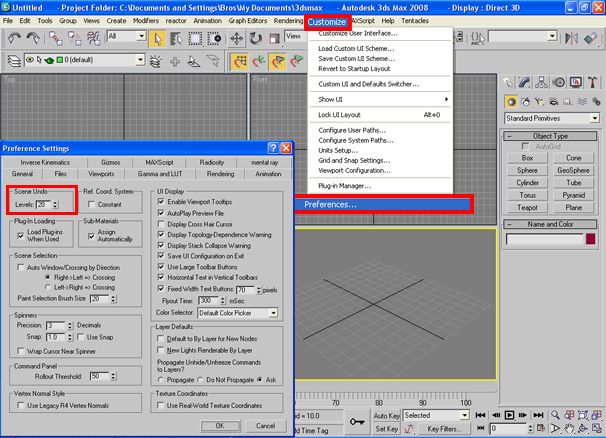Select the Bind to Space Warp tool
The width and height of the screenshot is (606, 438).
pos(93,38)
